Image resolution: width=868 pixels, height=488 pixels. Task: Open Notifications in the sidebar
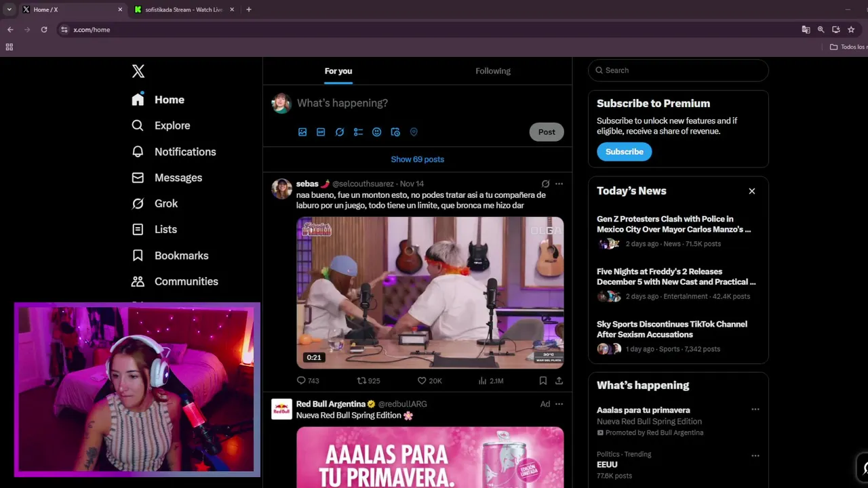click(x=174, y=152)
